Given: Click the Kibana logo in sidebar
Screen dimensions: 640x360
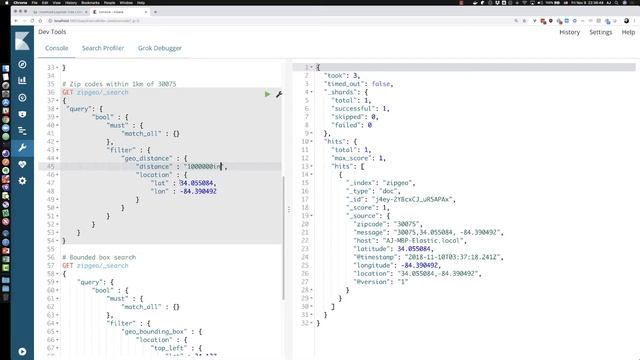Looking at the screenshot, I should (22, 41).
